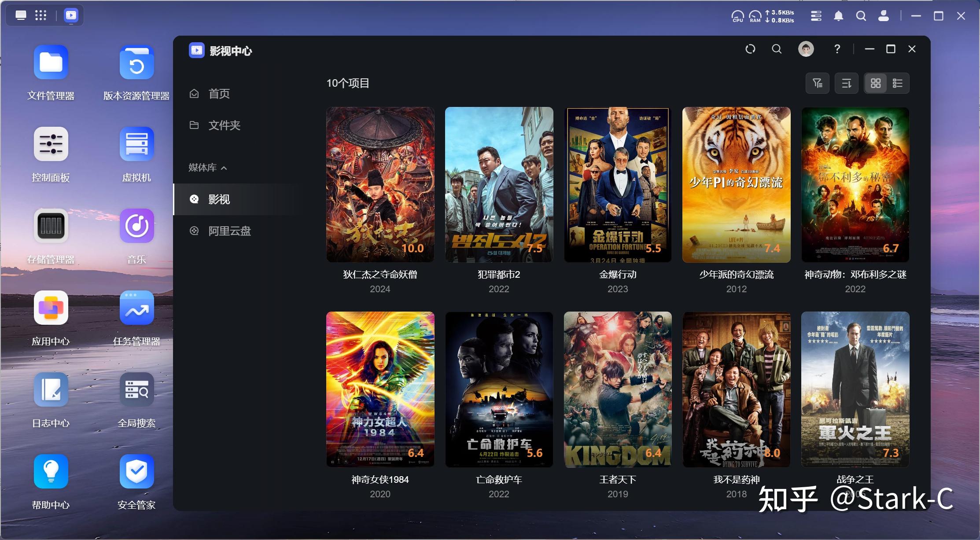
Task: Open search inside 影视中心
Action: click(x=777, y=49)
